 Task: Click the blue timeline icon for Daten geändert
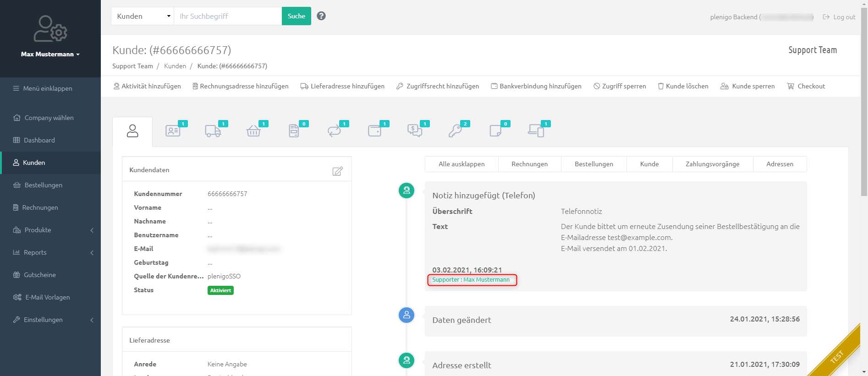pyautogui.click(x=407, y=315)
